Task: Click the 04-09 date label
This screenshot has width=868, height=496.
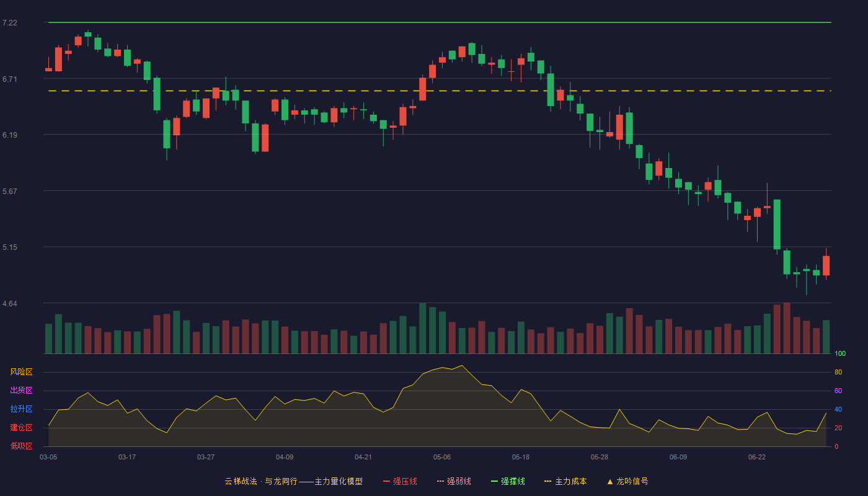Action: click(285, 457)
